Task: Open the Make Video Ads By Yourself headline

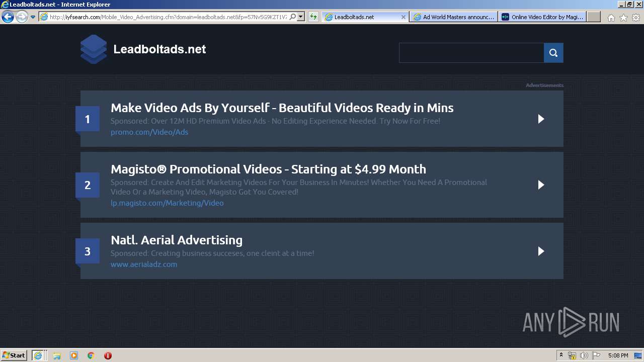Action: pos(282,108)
